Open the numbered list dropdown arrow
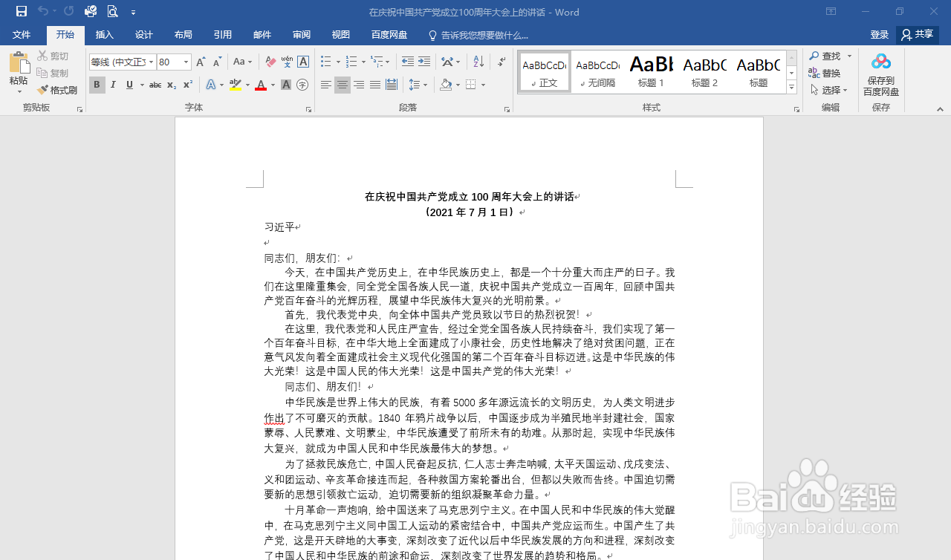951x560 pixels. coord(363,62)
